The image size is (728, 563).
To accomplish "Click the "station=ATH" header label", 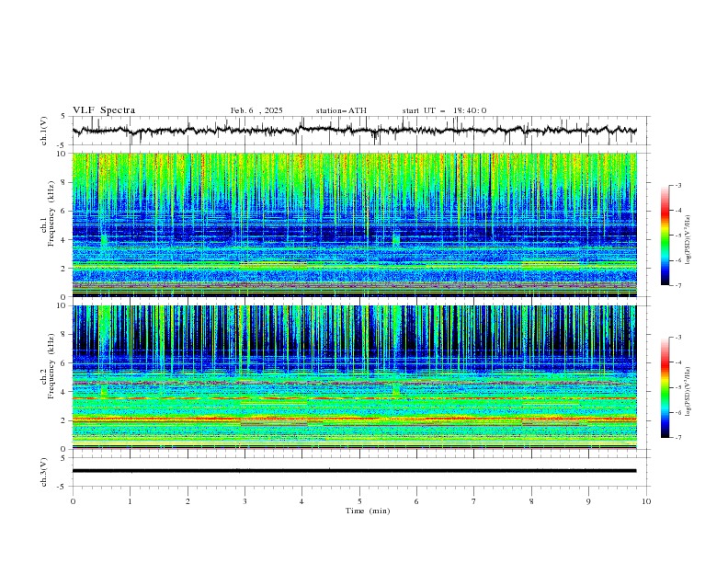I will 341,110.
